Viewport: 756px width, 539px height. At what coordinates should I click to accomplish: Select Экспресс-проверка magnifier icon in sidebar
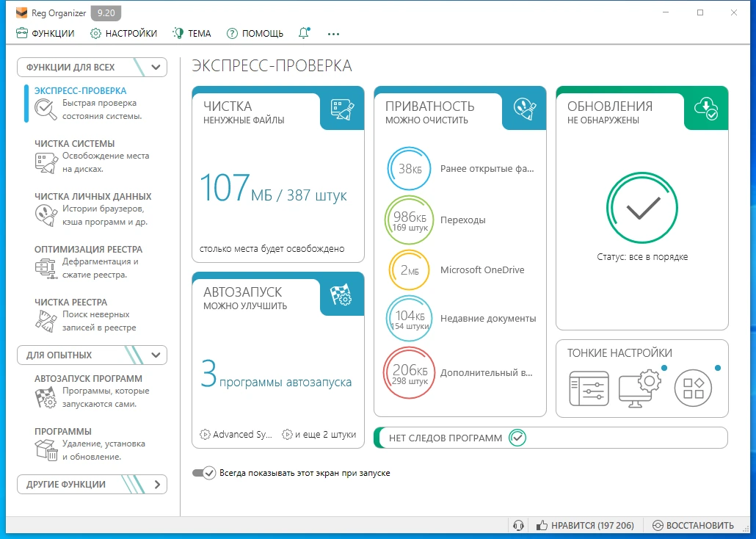(46, 109)
